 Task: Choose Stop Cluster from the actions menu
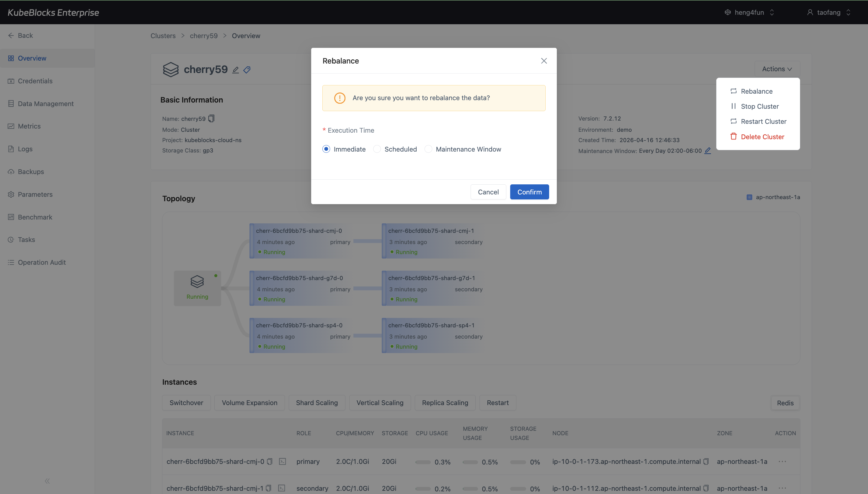[758, 107]
